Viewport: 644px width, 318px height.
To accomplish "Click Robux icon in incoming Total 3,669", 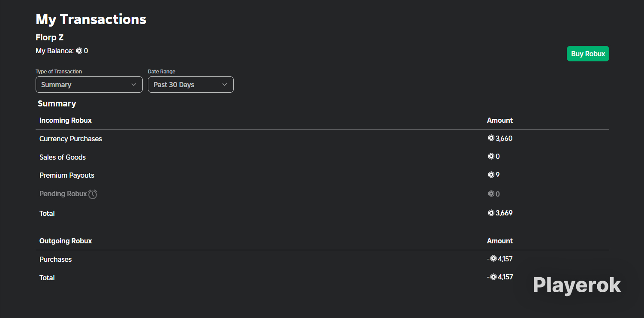I will pyautogui.click(x=491, y=213).
